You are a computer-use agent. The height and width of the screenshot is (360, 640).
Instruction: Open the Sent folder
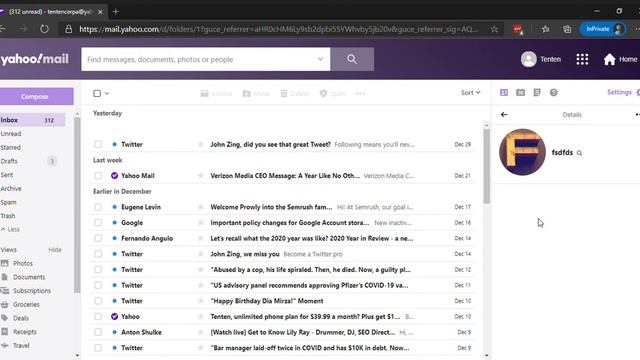coord(7,175)
